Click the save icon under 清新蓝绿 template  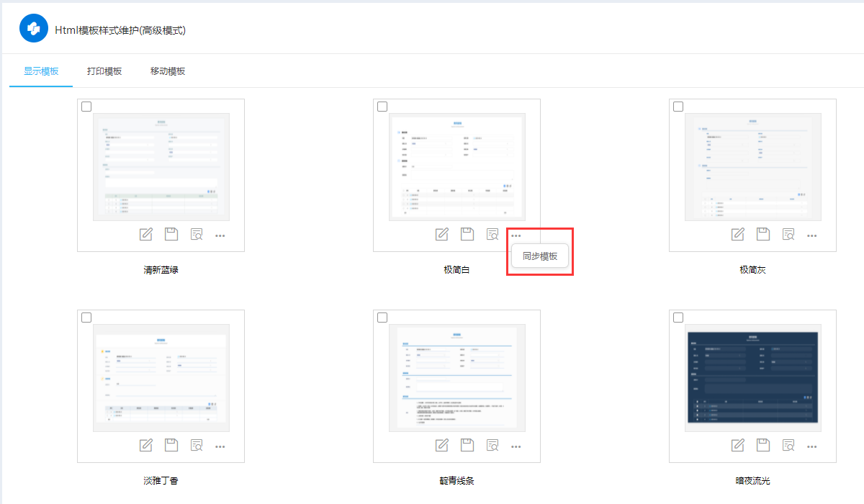coord(171,234)
